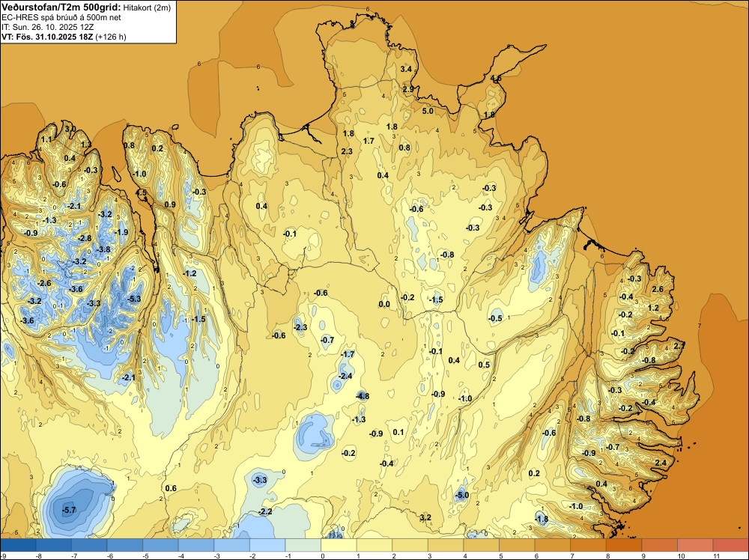
Task: Click the -2.2 temperature value
Action: tap(265, 512)
